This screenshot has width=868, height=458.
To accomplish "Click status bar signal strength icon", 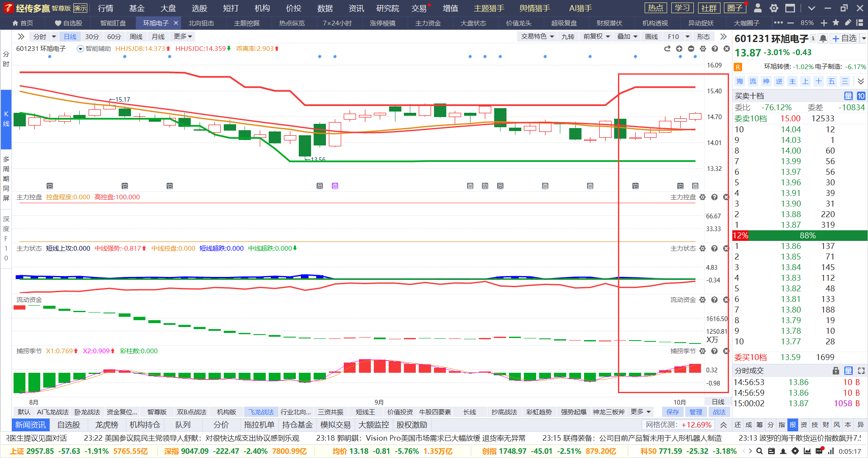I will coord(831,451).
